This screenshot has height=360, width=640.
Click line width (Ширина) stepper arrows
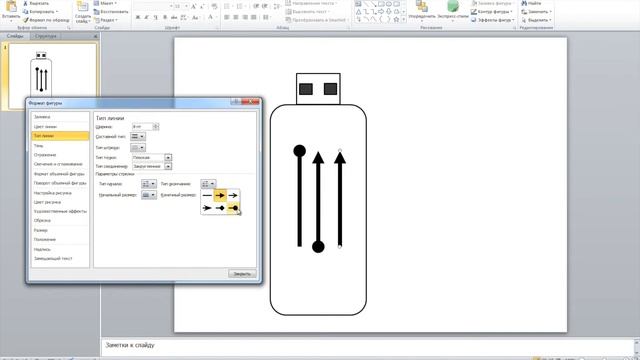click(156, 127)
